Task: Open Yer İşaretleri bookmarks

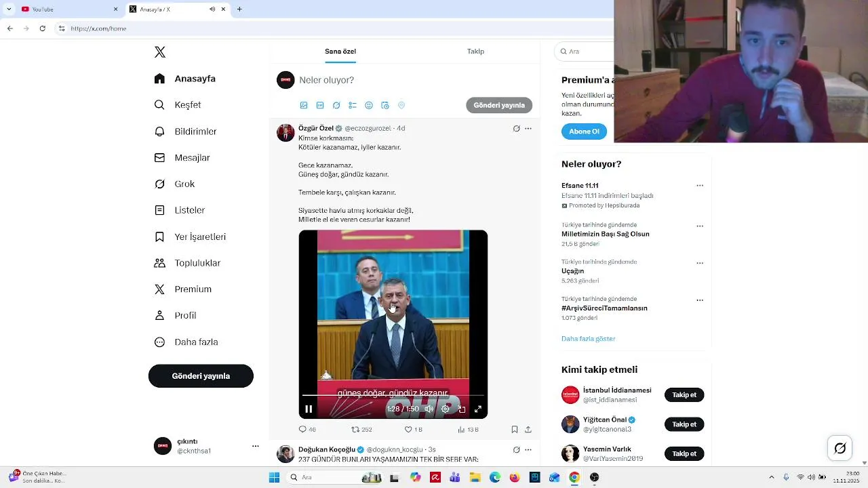Action: coord(190,237)
